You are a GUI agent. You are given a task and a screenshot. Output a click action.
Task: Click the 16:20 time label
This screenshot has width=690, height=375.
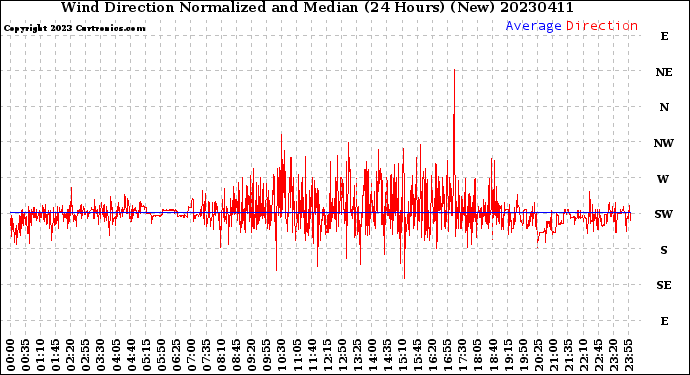(x=433, y=355)
